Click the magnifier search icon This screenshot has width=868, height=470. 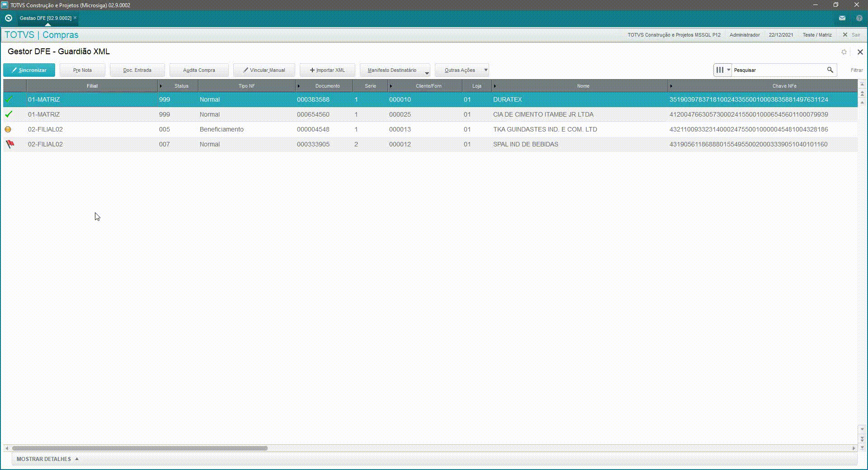[830, 70]
